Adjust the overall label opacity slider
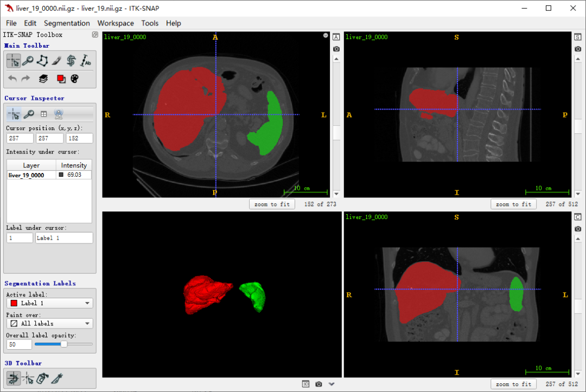The width and height of the screenshot is (586, 392). click(x=64, y=344)
